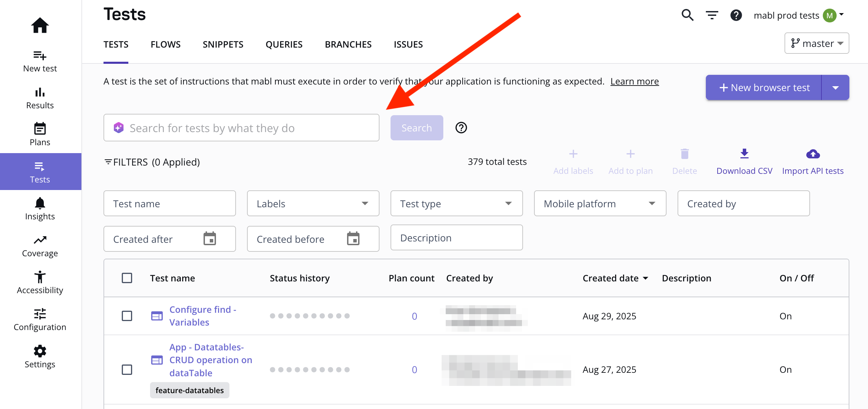Open the Plans calendar icon
Screen dimensions: 868x409
click(x=40, y=129)
